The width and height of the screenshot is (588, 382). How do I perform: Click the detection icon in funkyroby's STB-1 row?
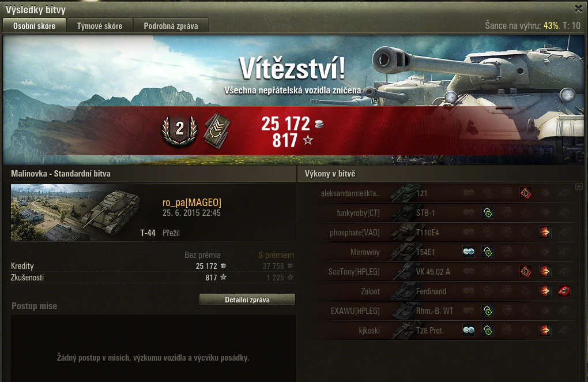tap(488, 213)
